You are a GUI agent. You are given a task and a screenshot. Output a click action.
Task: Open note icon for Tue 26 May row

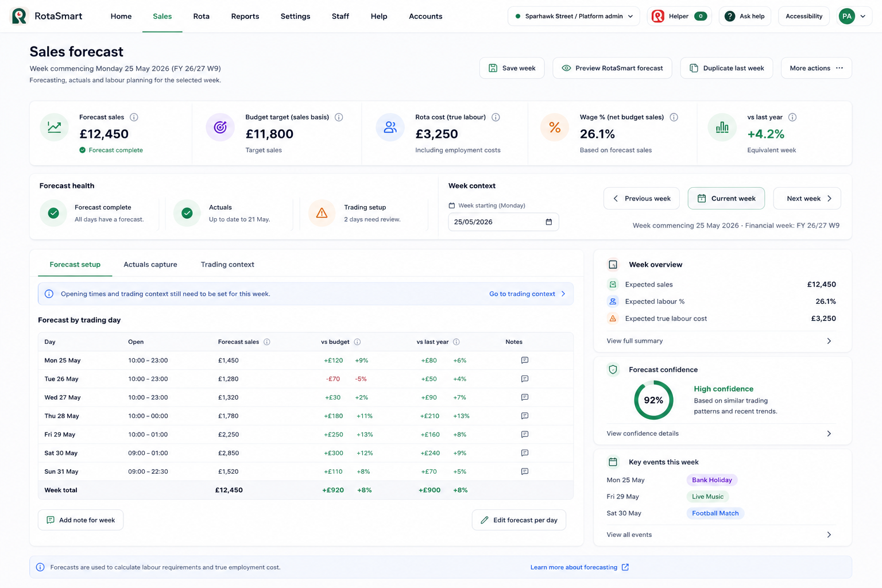click(x=525, y=379)
